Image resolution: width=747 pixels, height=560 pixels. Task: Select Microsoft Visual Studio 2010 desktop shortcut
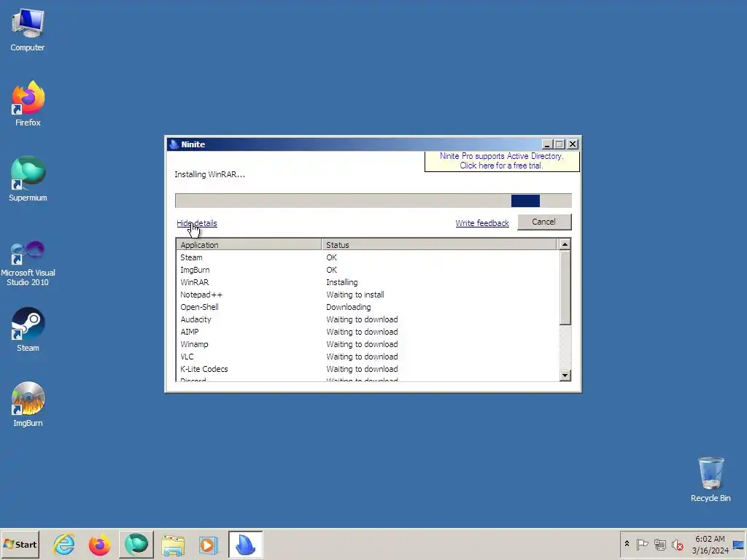tap(28, 262)
